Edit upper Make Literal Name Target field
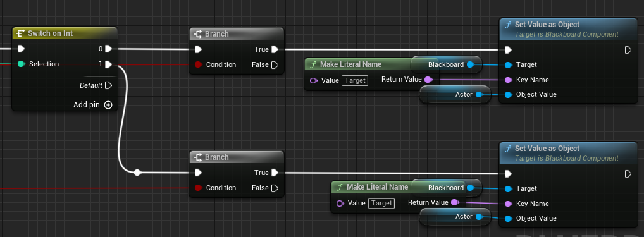 click(x=355, y=80)
